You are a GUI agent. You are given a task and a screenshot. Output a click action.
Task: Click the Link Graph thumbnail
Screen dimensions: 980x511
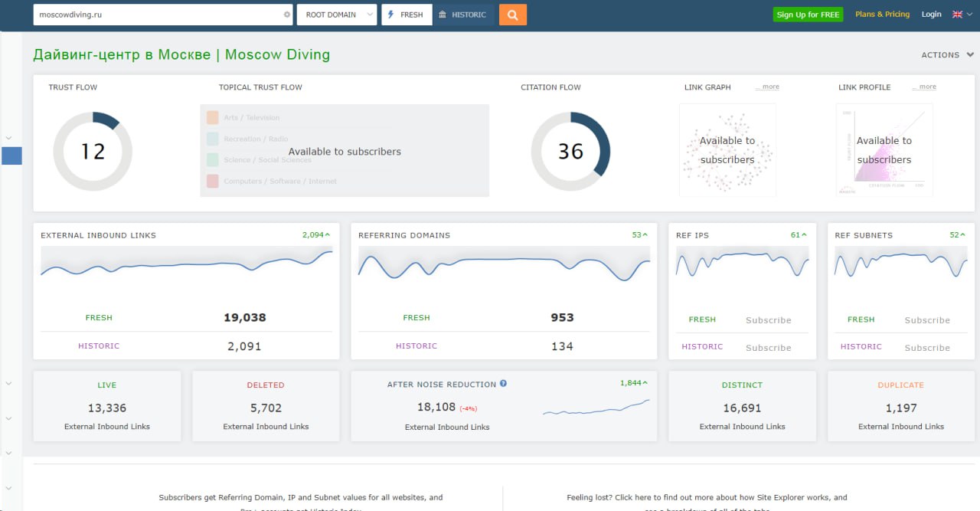727,150
